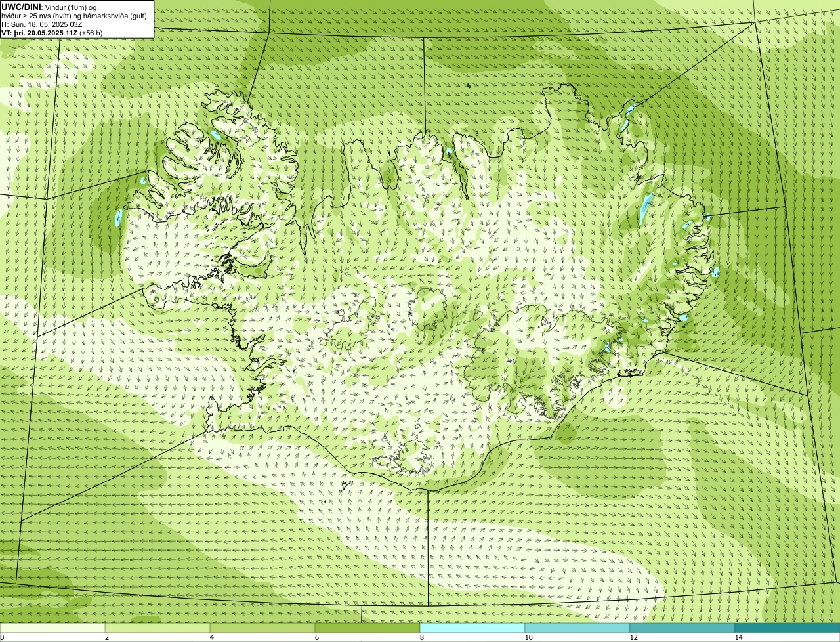This screenshot has width=840, height=642.
Task: Click the legend tick label "0"
Action: click(2, 637)
